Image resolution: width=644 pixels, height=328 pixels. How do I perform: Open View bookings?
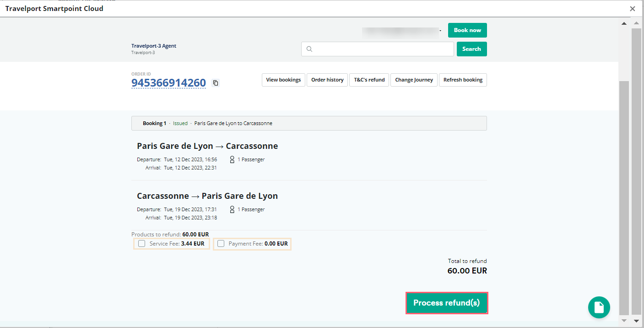(x=283, y=80)
